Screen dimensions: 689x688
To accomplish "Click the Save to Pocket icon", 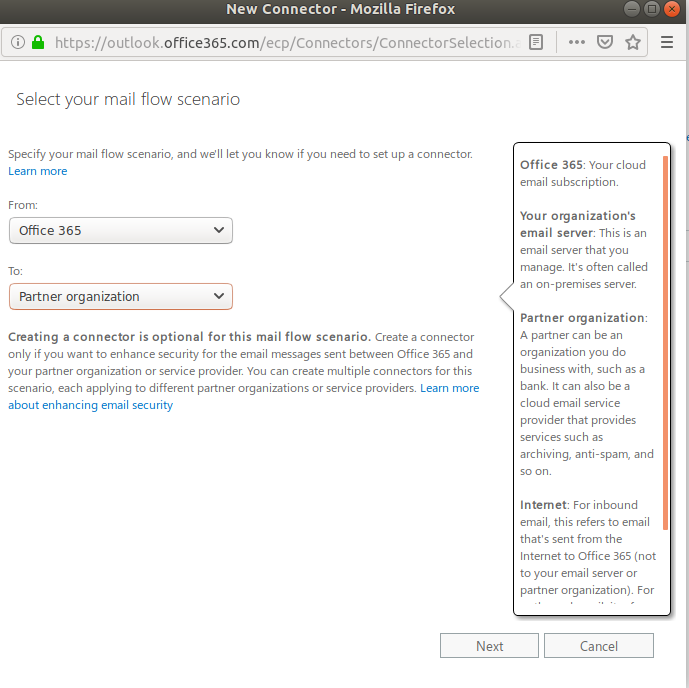I will pyautogui.click(x=605, y=43).
